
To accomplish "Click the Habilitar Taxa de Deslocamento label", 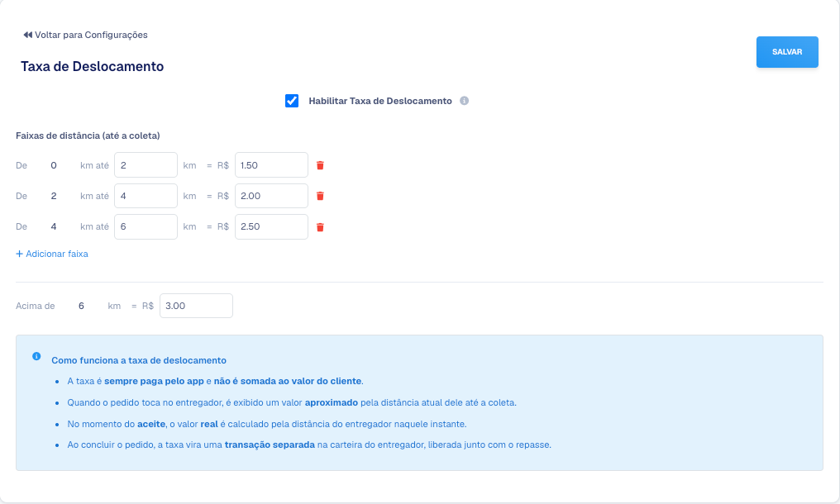I will click(x=380, y=101).
